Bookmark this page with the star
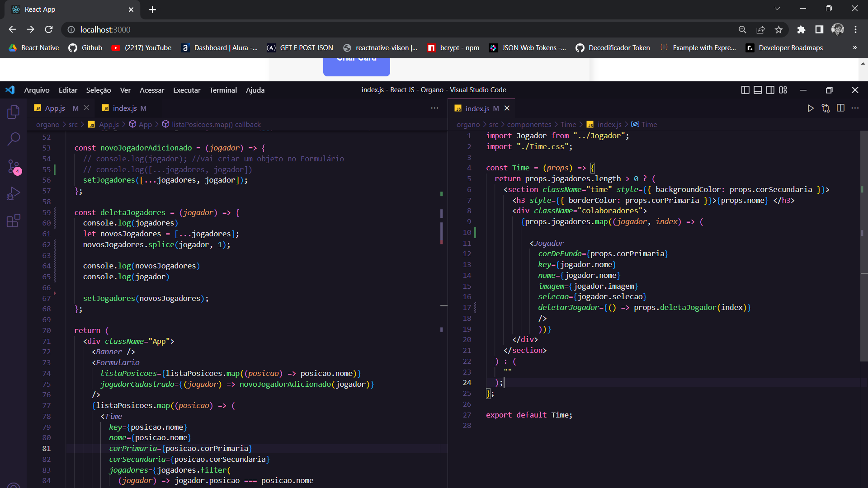Screen dimensions: 868x488 (x=778, y=29)
